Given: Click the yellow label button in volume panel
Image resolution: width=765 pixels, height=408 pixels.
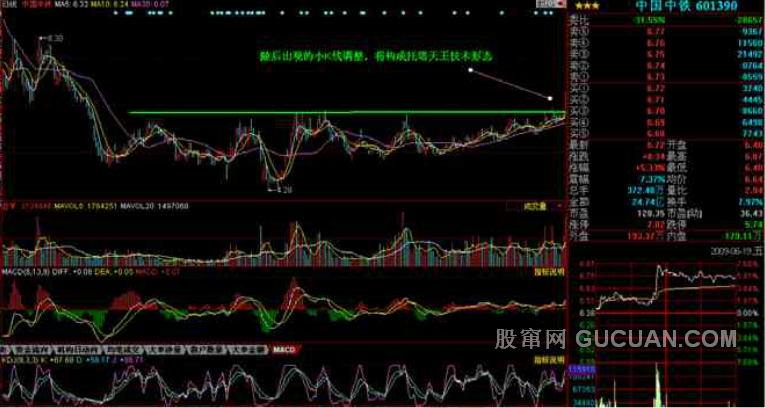Looking at the screenshot, I should click(x=533, y=207).
